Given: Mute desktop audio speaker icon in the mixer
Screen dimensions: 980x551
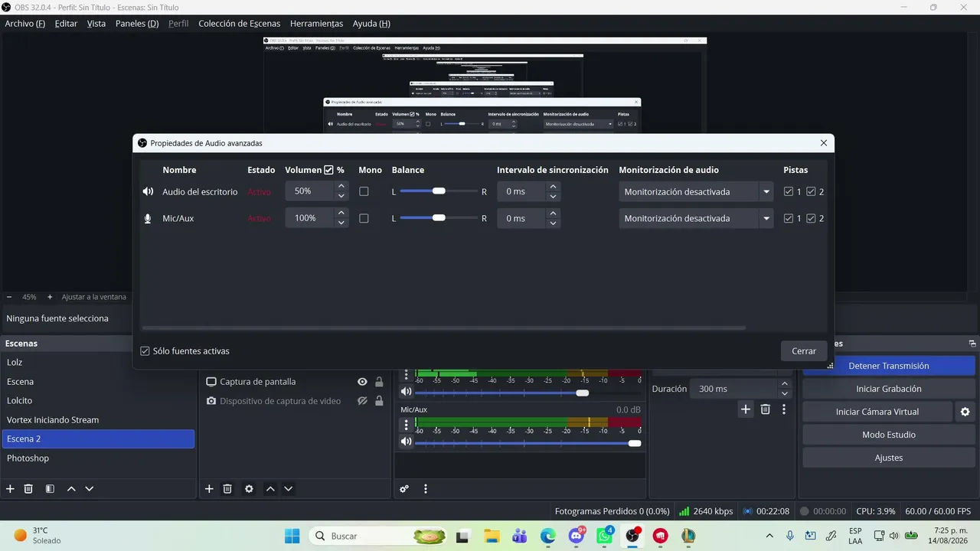Looking at the screenshot, I should pyautogui.click(x=407, y=392).
